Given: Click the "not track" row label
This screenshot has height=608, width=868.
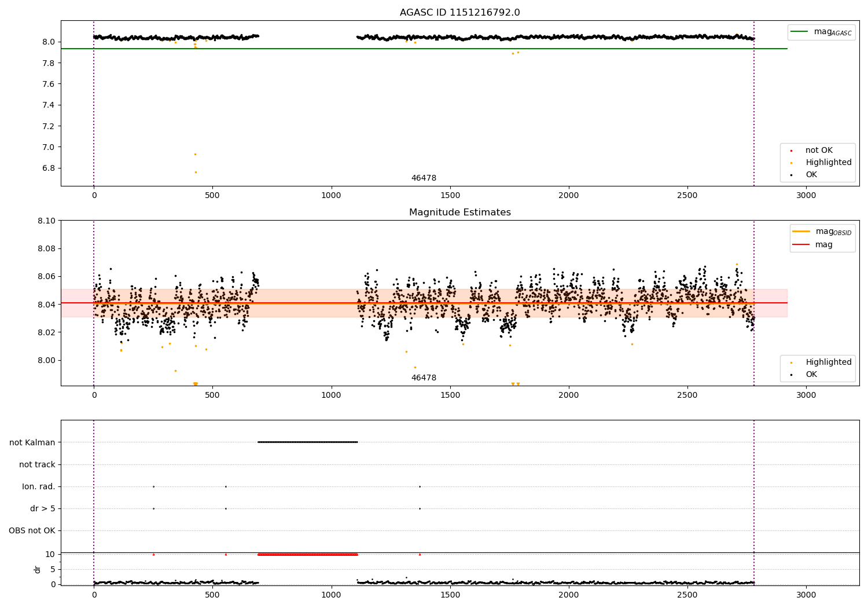Looking at the screenshot, I should pyautogui.click(x=37, y=464).
